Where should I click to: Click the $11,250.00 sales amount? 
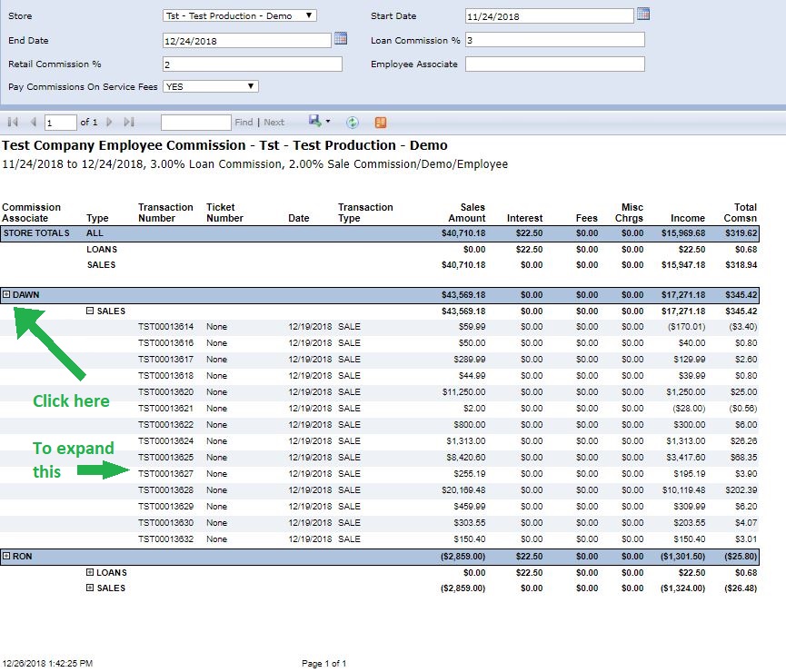point(463,392)
